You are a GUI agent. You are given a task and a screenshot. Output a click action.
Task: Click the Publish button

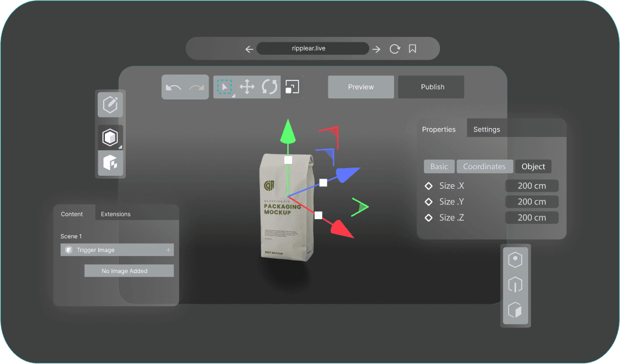click(432, 87)
